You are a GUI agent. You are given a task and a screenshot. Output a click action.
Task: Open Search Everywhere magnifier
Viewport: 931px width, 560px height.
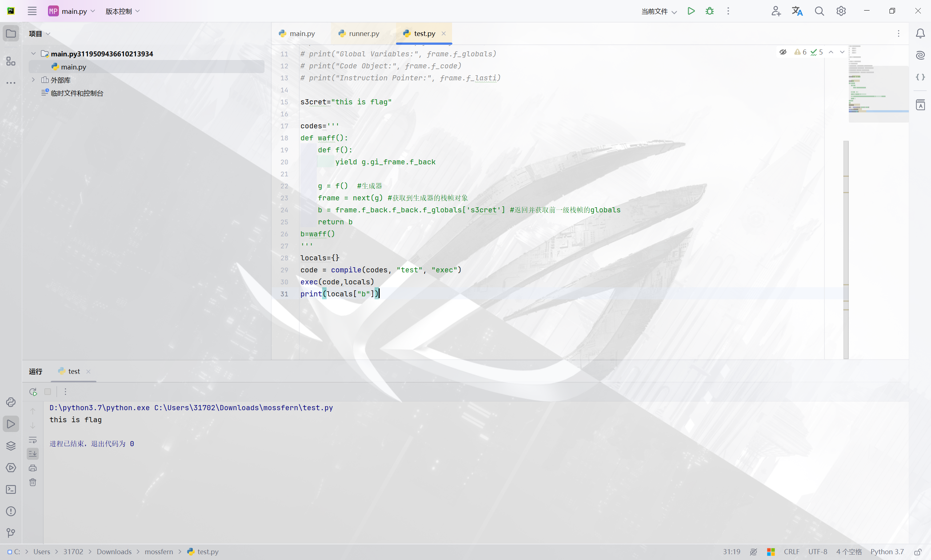click(x=819, y=11)
